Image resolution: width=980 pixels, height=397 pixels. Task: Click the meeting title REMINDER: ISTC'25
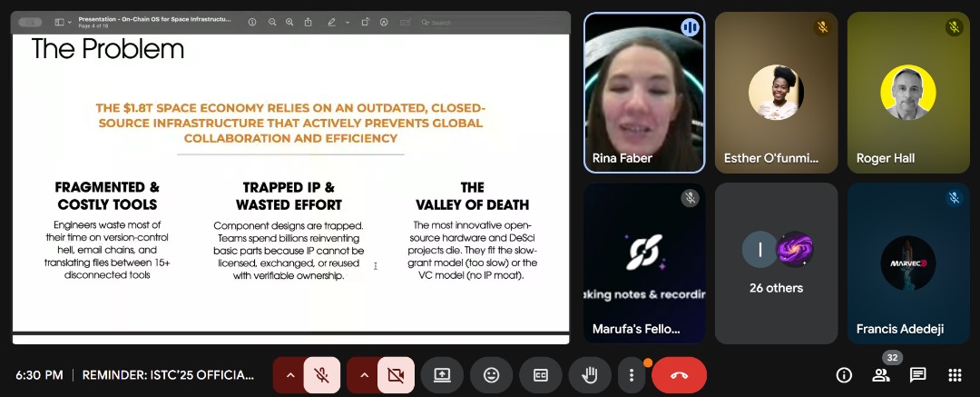pos(169,375)
